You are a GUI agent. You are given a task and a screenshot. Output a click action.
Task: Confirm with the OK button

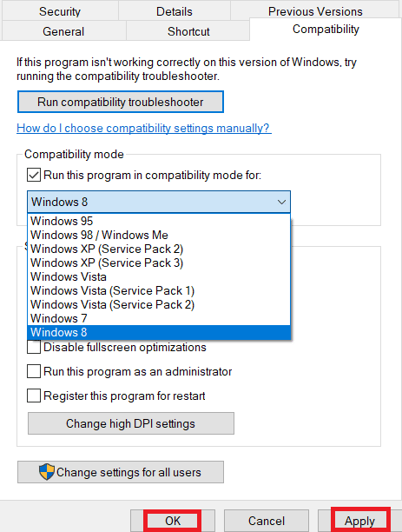pyautogui.click(x=173, y=521)
